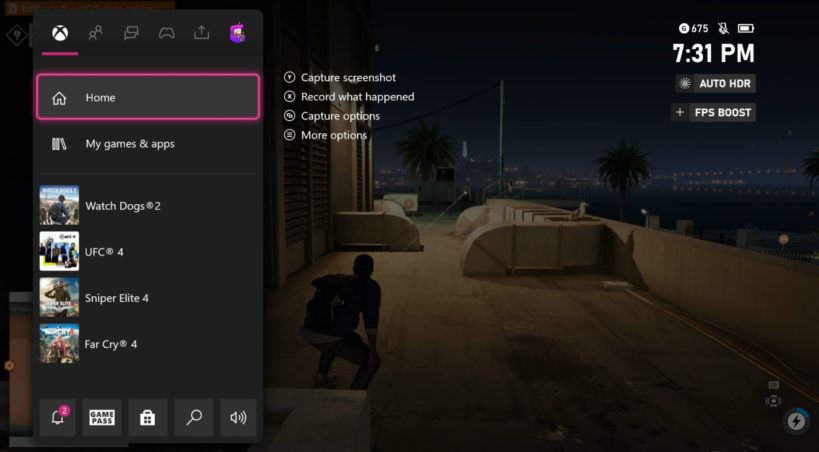Go to Home

pos(148,97)
